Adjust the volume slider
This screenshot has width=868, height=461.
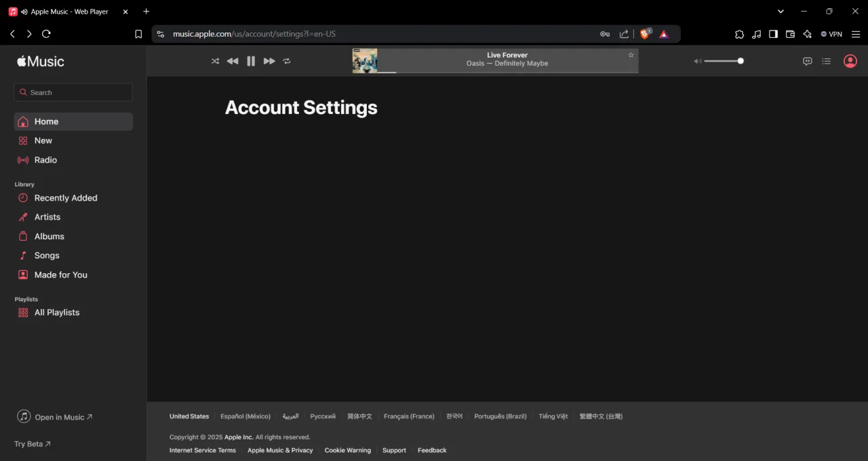pos(724,61)
